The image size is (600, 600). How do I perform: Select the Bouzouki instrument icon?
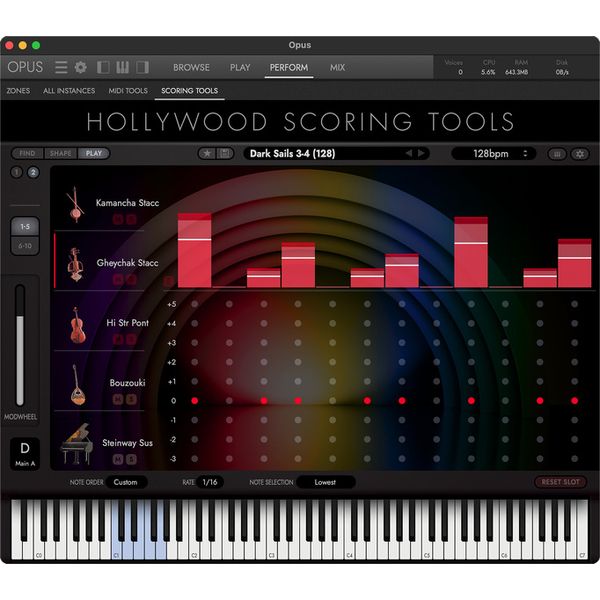point(77,385)
